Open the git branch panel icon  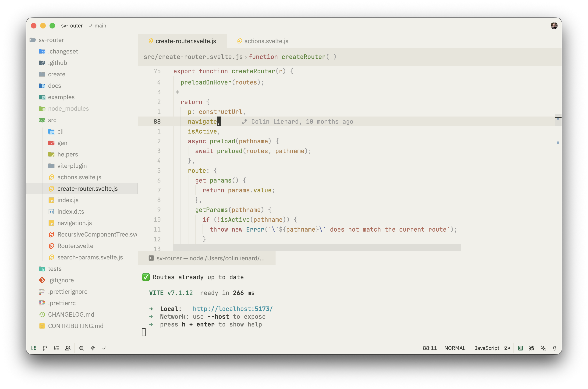coord(45,348)
